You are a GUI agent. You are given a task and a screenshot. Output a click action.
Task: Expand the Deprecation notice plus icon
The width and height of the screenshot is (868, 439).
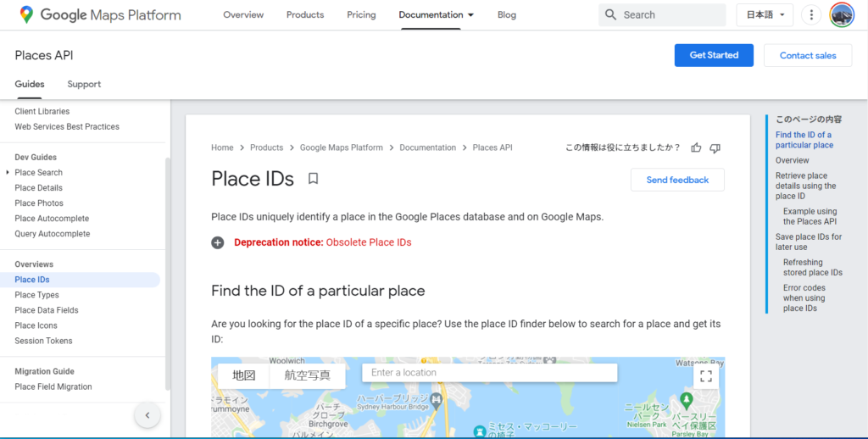pos(218,242)
